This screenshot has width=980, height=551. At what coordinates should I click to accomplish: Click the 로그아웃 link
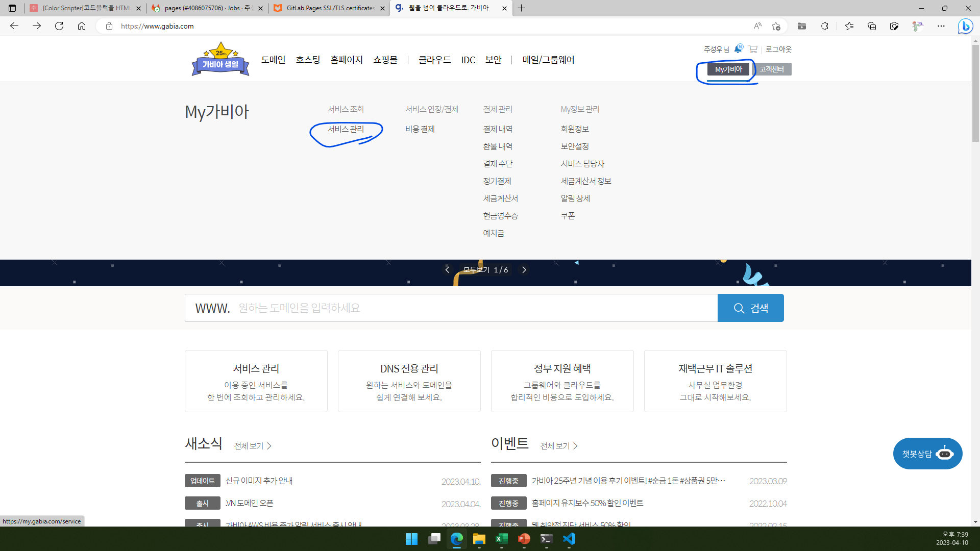pos(778,49)
